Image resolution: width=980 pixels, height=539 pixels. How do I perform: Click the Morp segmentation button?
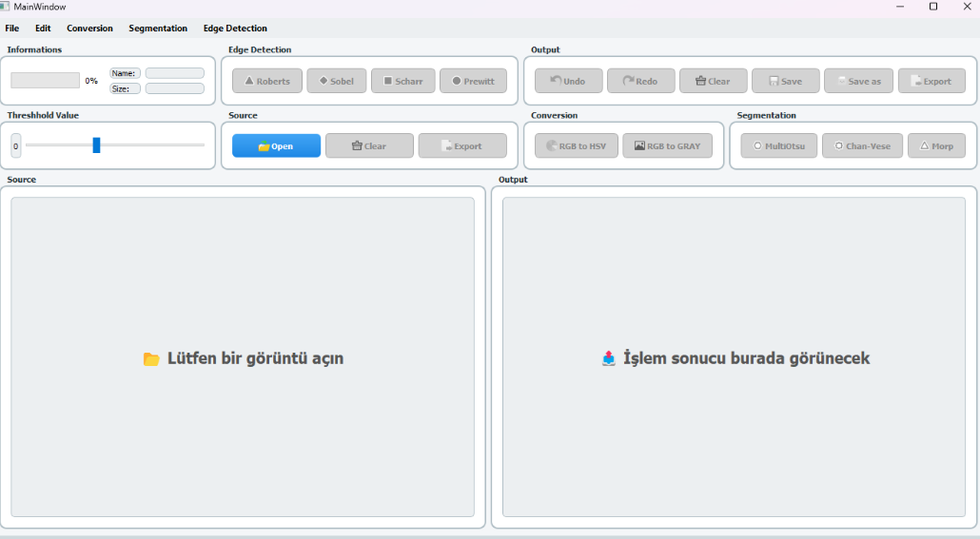(936, 146)
